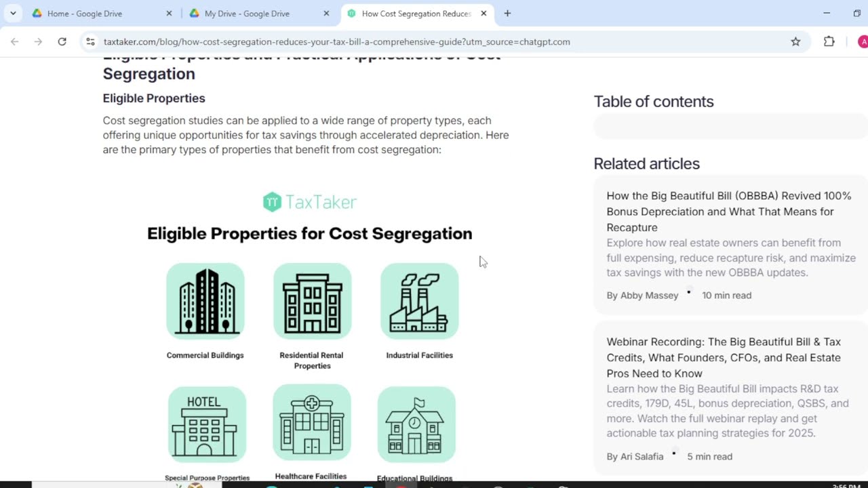Click the Table of contents heading
Screen dimensions: 868x488
(x=654, y=102)
